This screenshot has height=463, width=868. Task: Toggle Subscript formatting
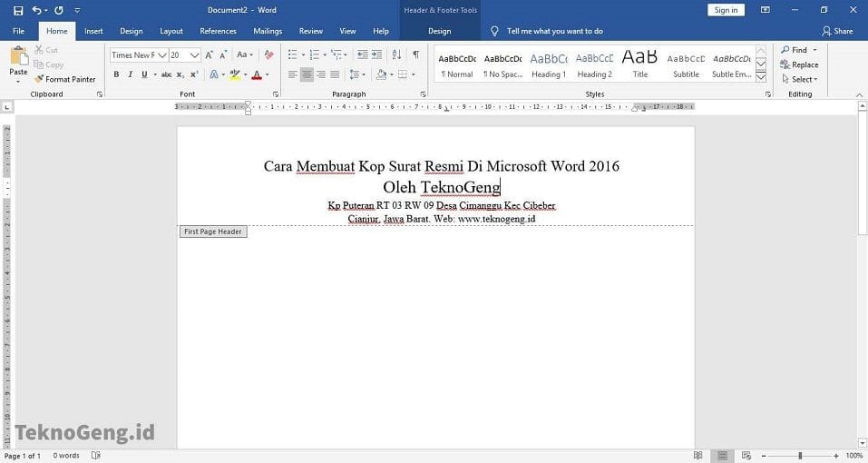point(180,74)
